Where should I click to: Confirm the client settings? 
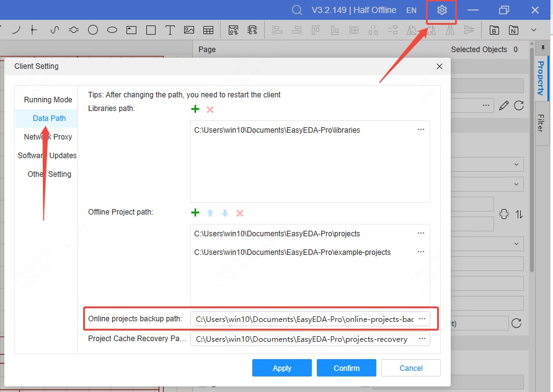(347, 368)
